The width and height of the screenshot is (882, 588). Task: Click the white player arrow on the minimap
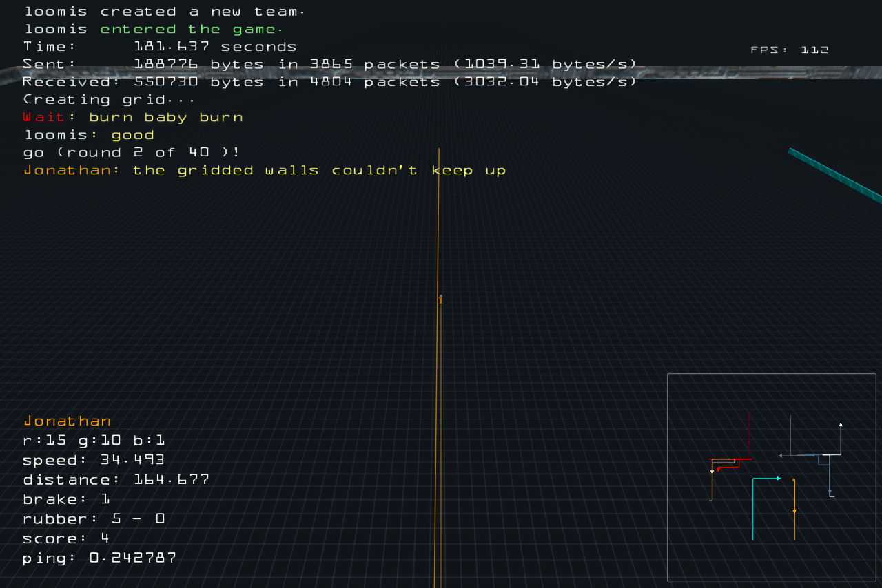841,425
